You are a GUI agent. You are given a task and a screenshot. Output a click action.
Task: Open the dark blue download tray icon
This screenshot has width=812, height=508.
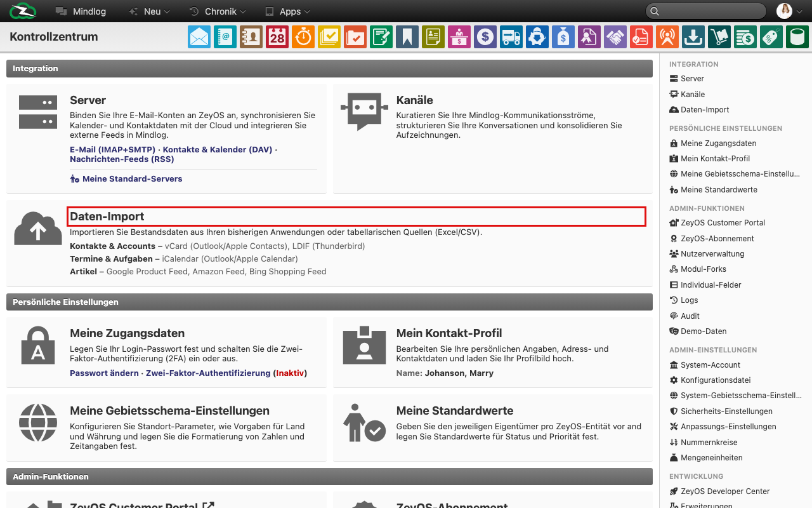[x=693, y=37]
